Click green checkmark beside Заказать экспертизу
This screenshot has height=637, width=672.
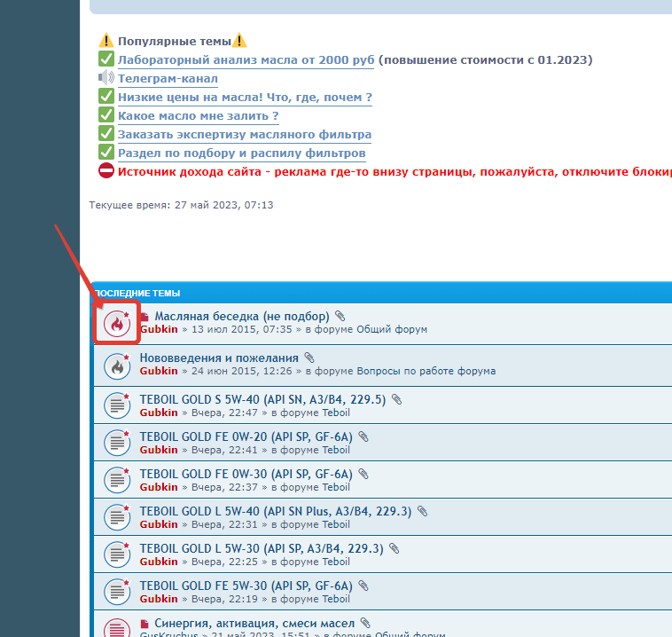(x=106, y=133)
